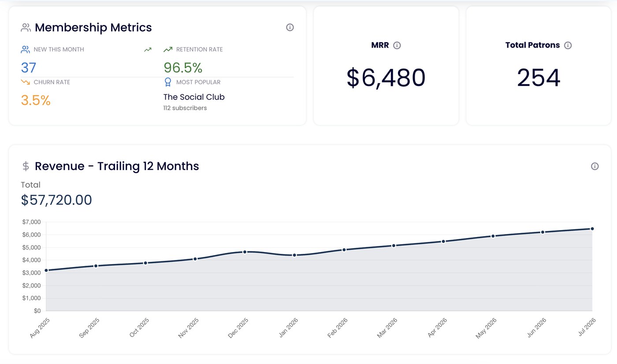617x364 pixels.
Task: Click the Jun 2026 data point on chart
Action: (x=543, y=232)
